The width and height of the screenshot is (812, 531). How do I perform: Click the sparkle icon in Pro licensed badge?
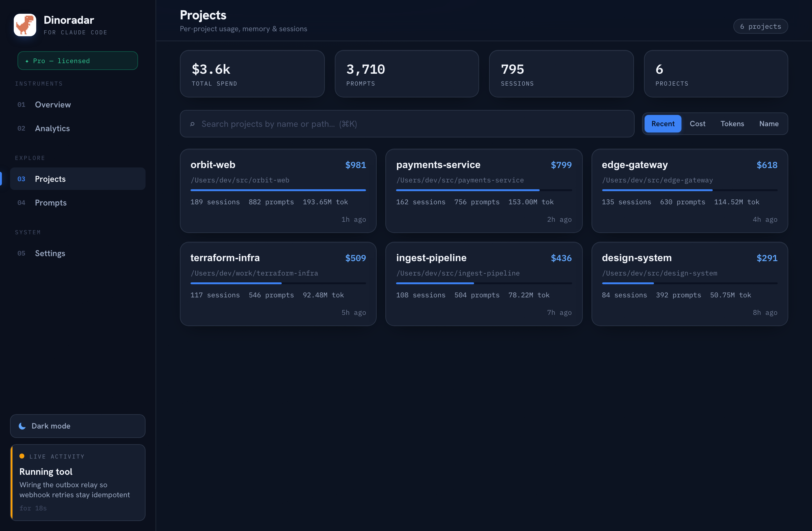(x=27, y=61)
